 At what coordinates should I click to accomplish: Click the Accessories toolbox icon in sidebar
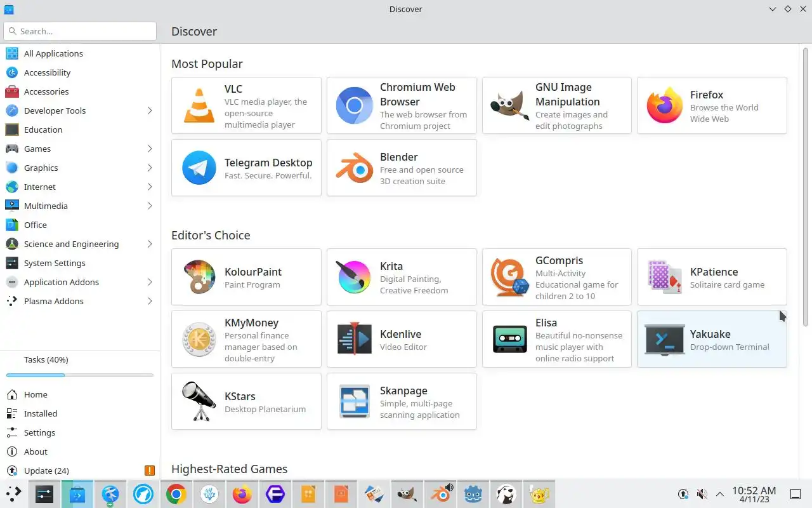[x=12, y=91]
